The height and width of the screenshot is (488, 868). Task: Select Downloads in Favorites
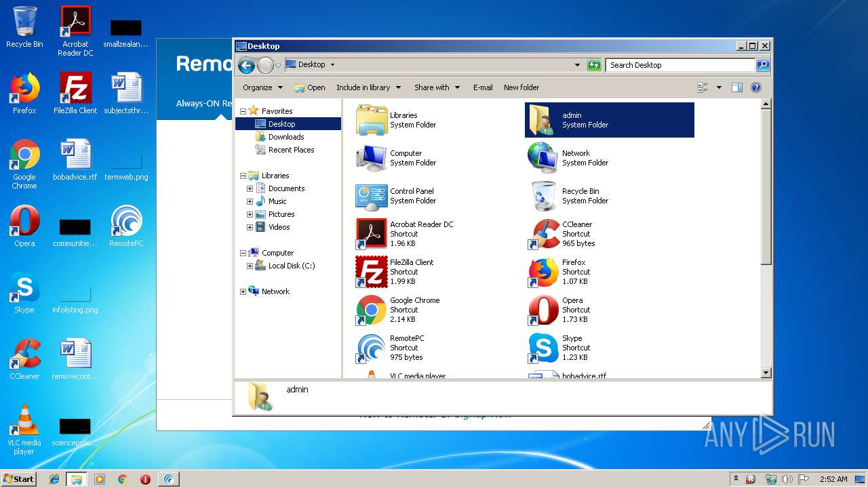click(x=286, y=137)
